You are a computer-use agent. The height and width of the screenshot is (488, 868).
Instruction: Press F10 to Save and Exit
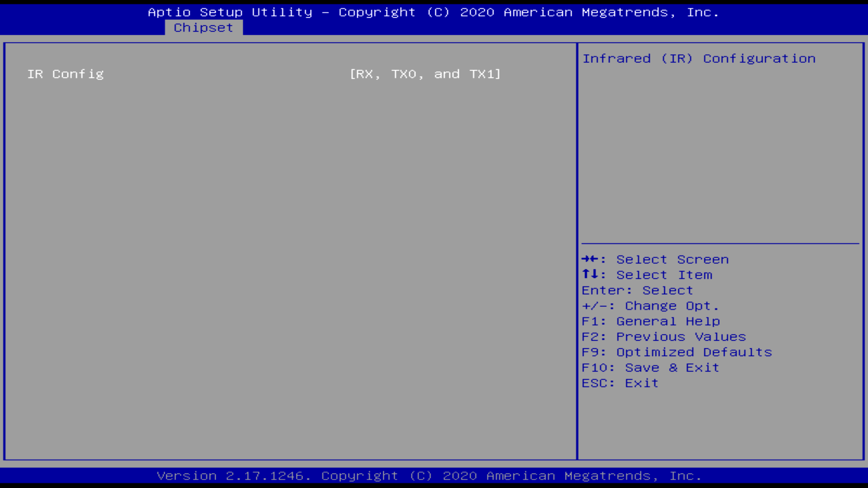click(651, 368)
